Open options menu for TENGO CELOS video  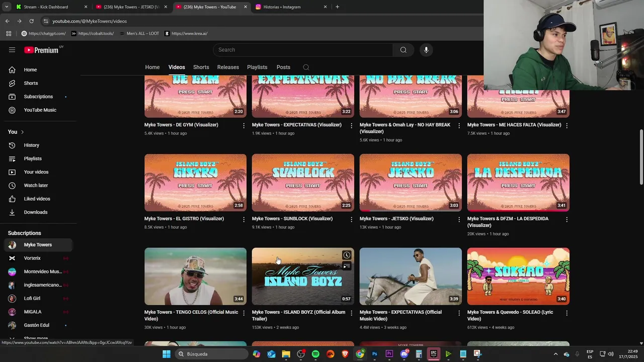[244, 313]
